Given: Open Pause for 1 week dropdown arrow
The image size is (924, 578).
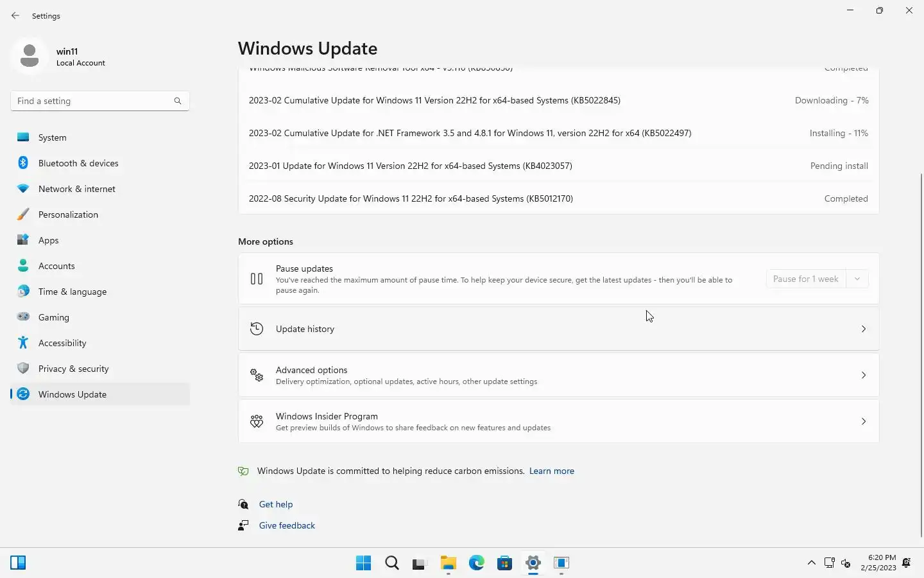Looking at the screenshot, I should tap(857, 279).
